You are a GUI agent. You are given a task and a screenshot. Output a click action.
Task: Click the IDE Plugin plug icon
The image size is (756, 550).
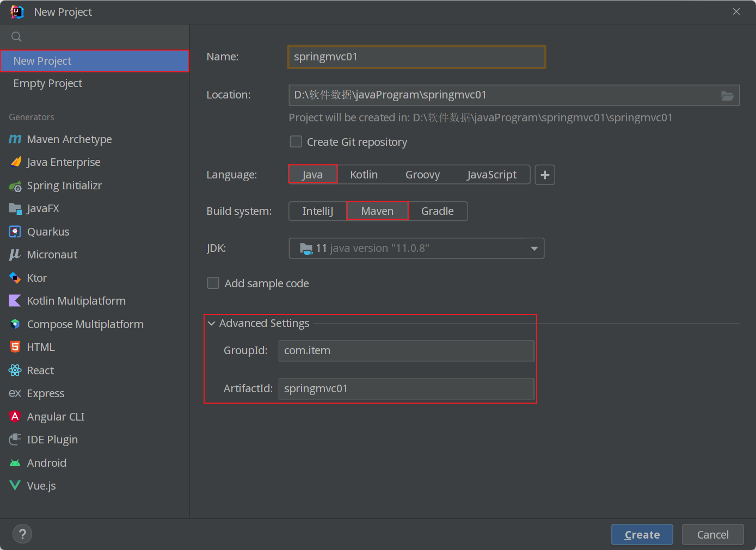click(15, 440)
